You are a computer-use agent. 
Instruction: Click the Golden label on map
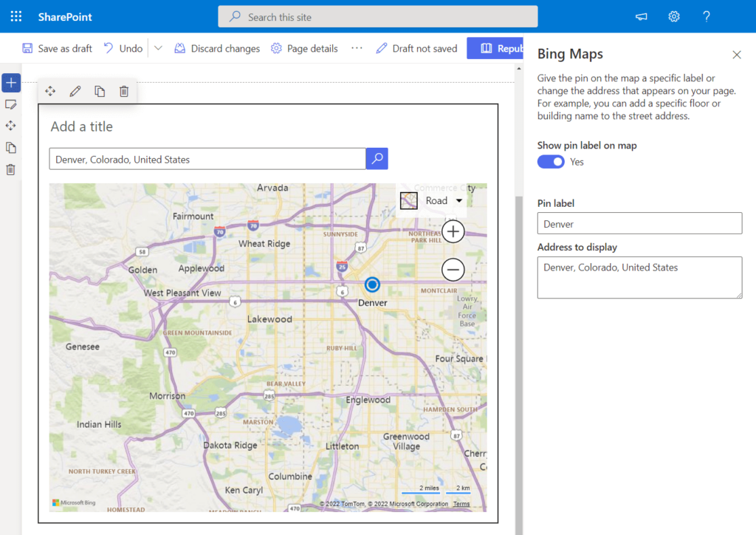pyautogui.click(x=142, y=270)
